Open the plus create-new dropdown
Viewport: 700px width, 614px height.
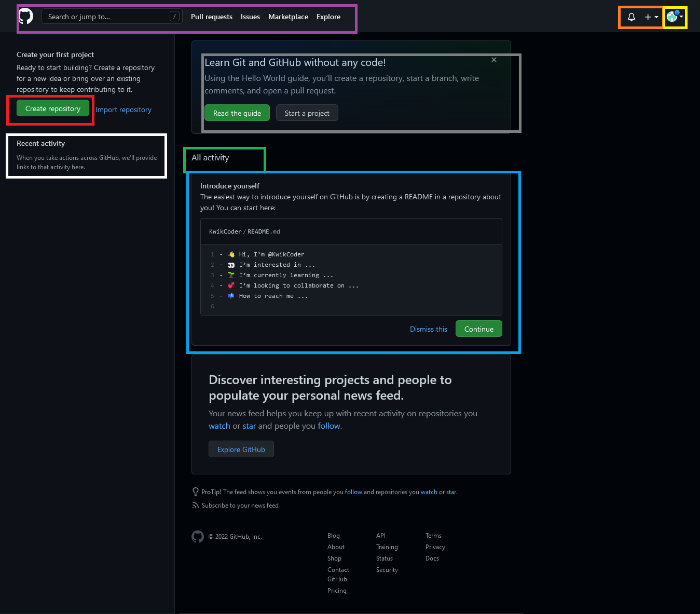pos(651,17)
